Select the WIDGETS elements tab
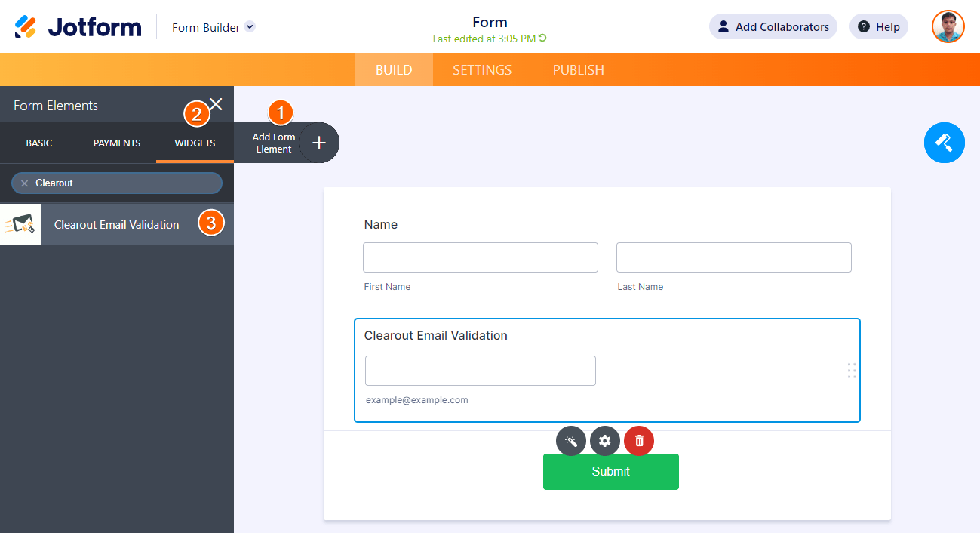The height and width of the screenshot is (533, 980). pyautogui.click(x=195, y=143)
